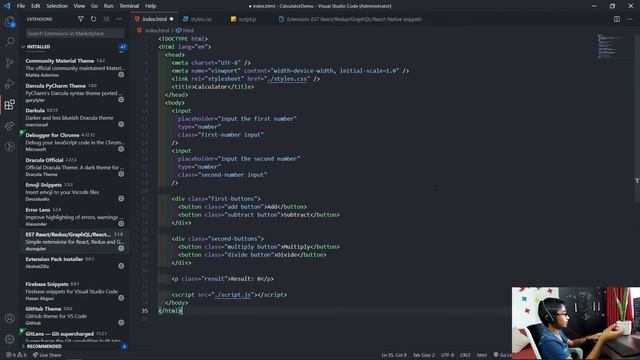
Task: Click errors and warnings status indicator
Action: [x=16, y=355]
